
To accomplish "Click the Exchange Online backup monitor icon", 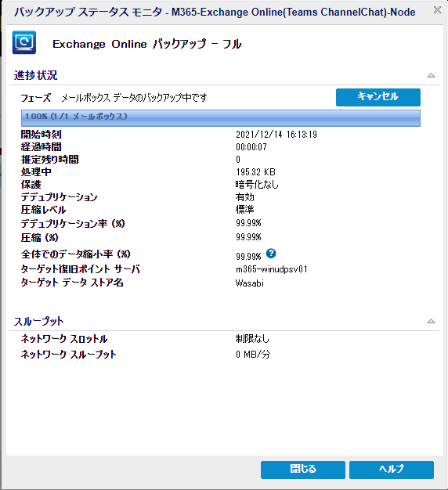I will click(24, 42).
